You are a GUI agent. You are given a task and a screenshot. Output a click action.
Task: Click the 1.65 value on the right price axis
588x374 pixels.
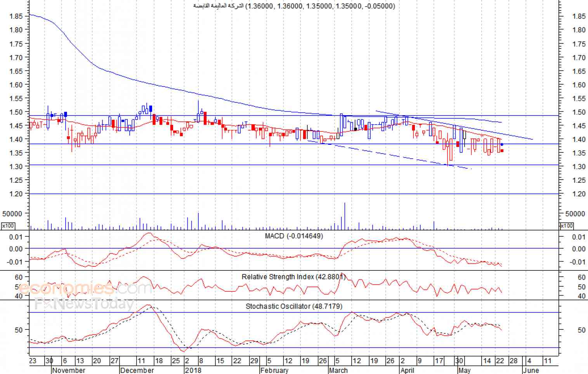(x=579, y=71)
